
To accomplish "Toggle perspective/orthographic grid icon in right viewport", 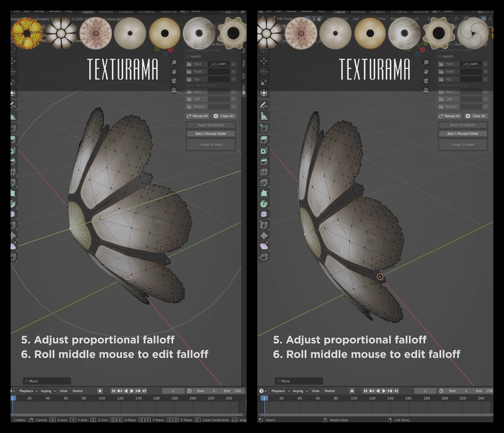I will click(426, 90).
